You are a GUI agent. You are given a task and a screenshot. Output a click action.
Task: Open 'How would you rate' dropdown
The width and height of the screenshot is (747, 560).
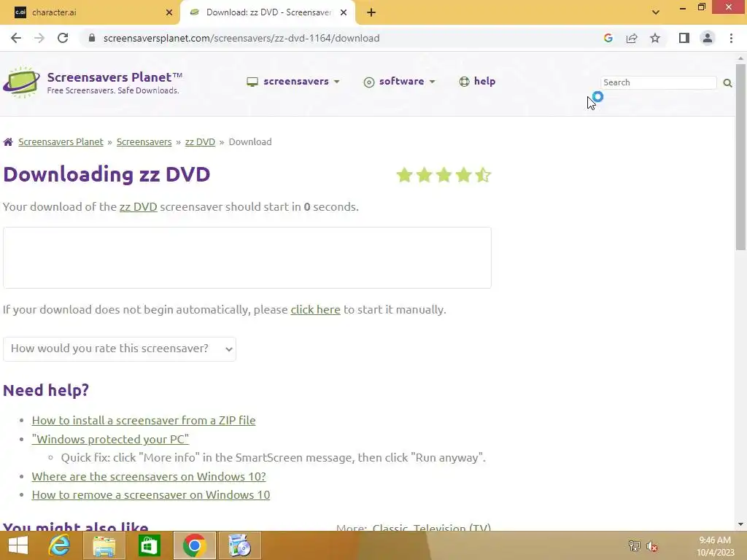120,349
